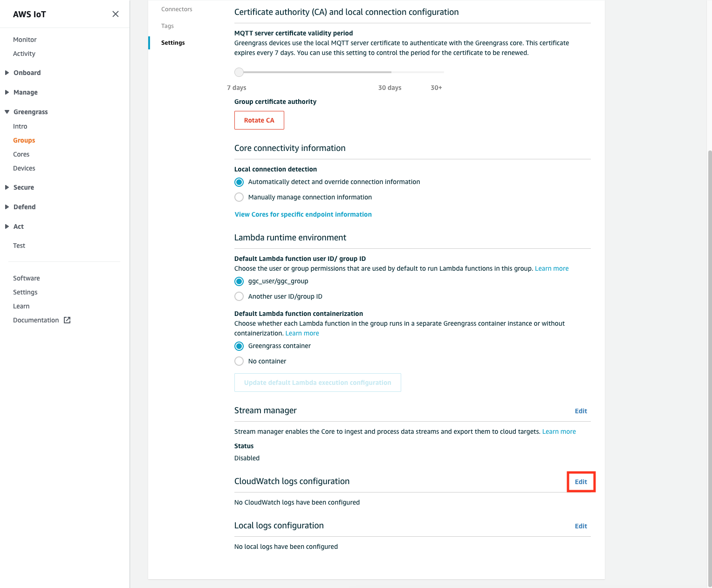Open Greengrass Devices page
712x588 pixels.
(x=24, y=168)
